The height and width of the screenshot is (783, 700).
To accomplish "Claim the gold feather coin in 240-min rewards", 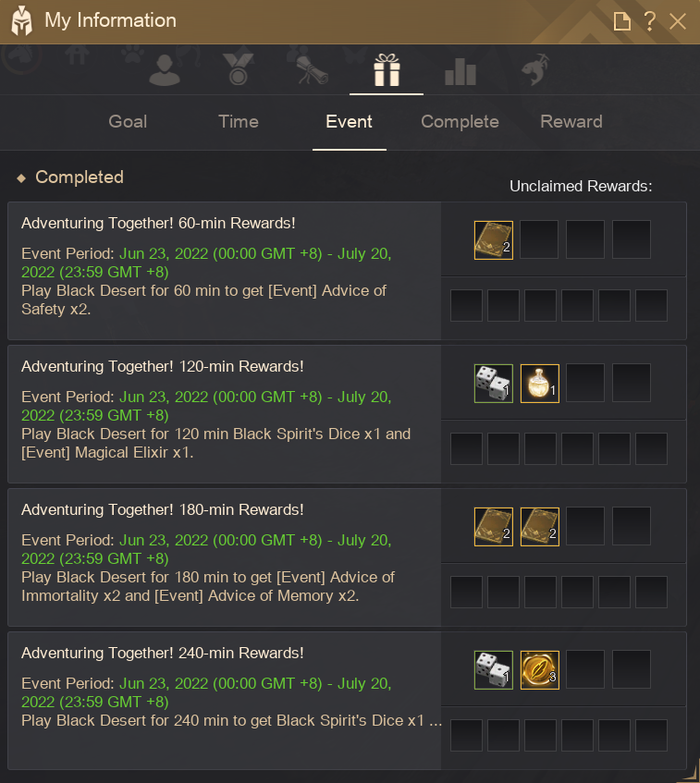I will tap(540, 669).
